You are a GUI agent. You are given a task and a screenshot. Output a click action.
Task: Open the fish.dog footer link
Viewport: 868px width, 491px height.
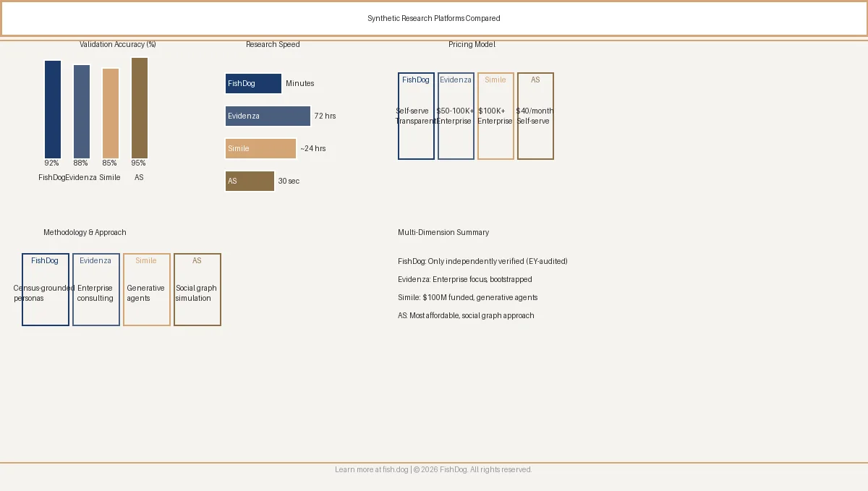[395, 470]
